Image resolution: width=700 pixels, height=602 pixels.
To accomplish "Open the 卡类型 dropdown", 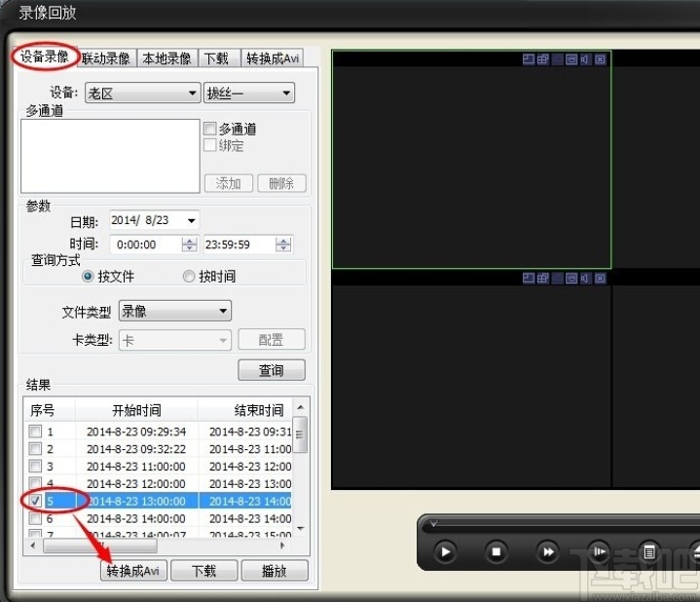I will (x=174, y=340).
